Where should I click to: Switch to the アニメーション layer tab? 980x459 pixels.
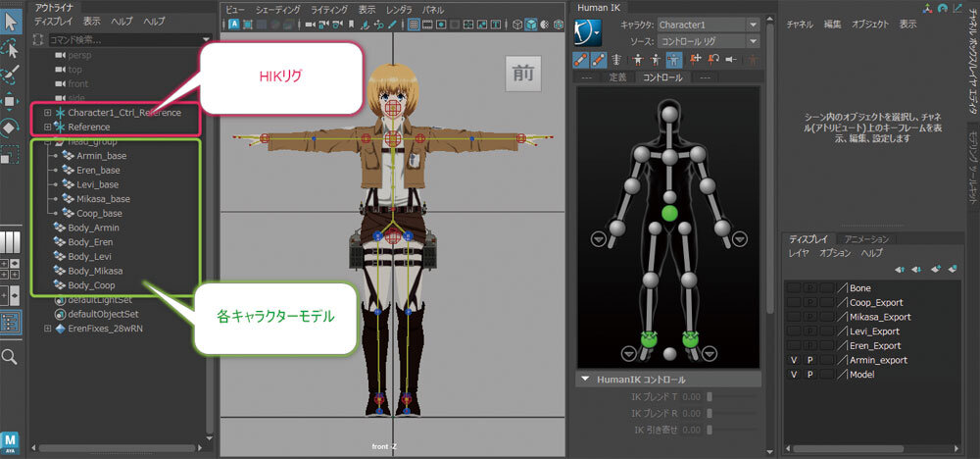(866, 239)
